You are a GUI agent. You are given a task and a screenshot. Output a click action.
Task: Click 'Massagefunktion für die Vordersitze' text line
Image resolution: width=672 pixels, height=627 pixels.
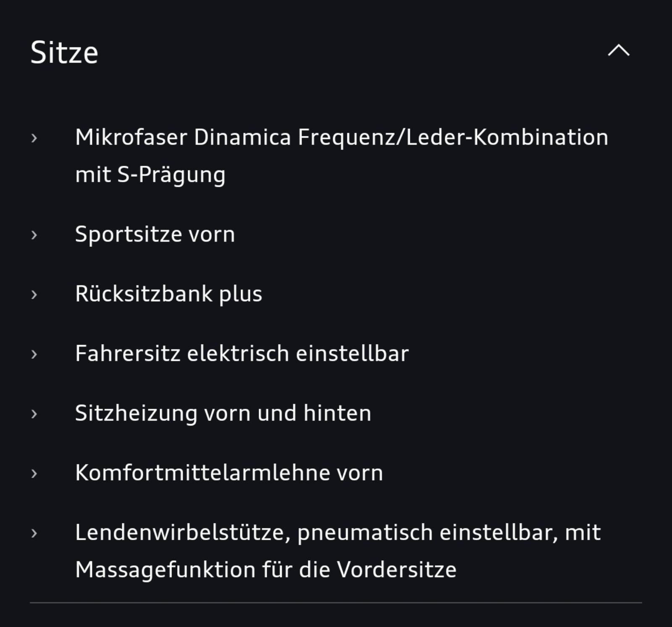(266, 570)
